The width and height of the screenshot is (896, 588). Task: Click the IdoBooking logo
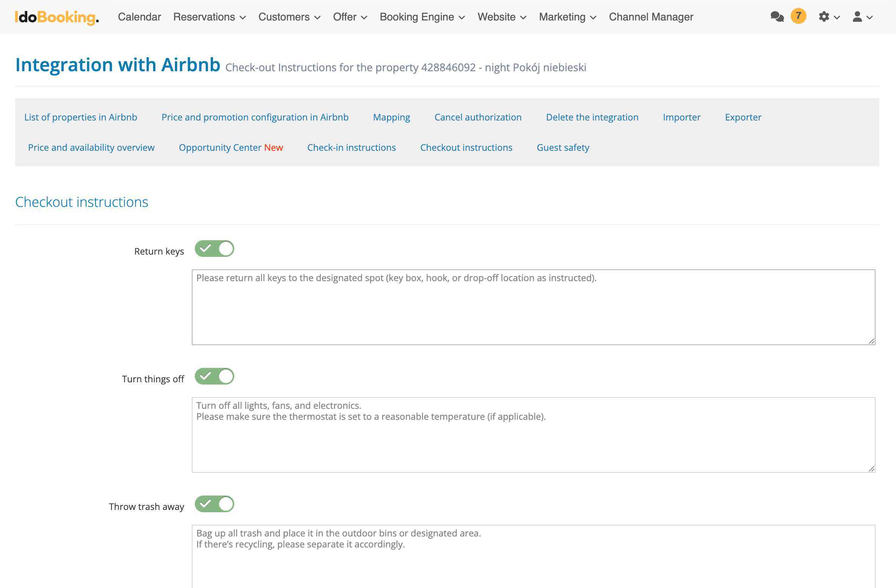[x=57, y=17]
